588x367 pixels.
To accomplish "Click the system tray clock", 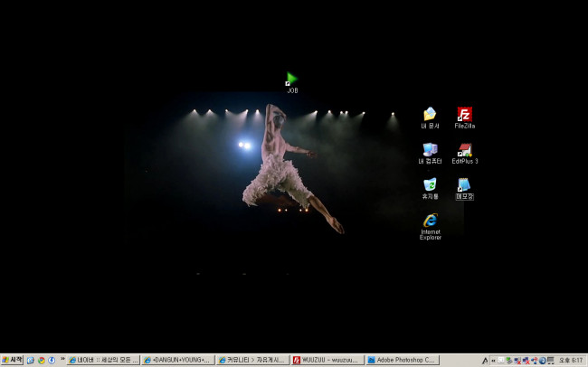I will pyautogui.click(x=571, y=360).
